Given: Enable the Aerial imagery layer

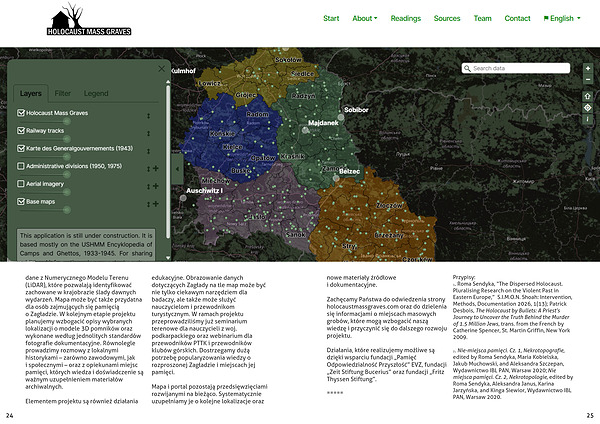Looking at the screenshot, I should pyautogui.click(x=21, y=184).
